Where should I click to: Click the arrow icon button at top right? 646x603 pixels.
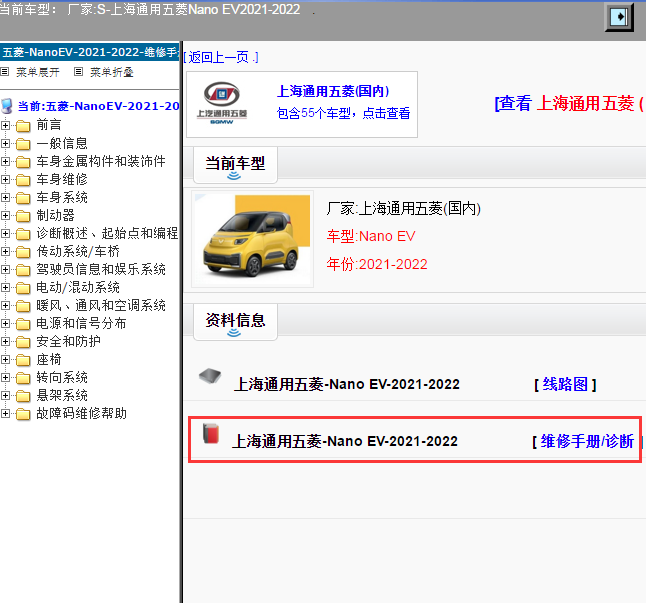tap(619, 17)
